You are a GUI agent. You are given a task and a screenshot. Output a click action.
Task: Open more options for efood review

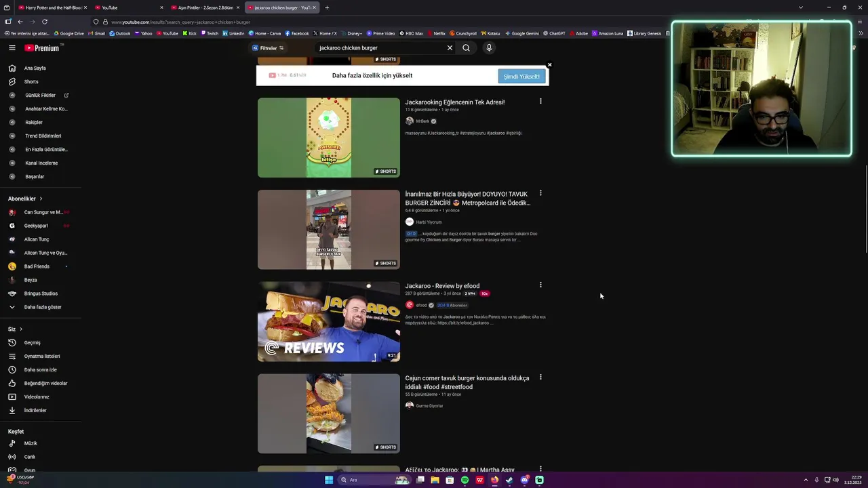(x=540, y=285)
